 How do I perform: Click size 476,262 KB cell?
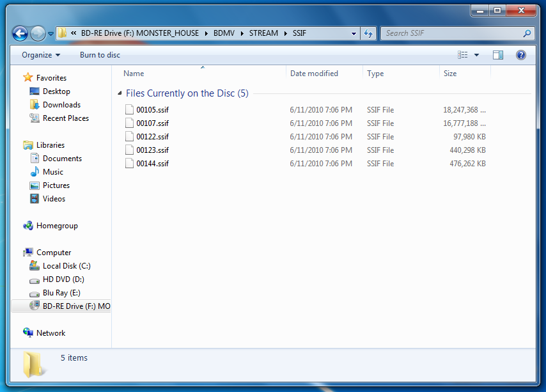click(467, 164)
